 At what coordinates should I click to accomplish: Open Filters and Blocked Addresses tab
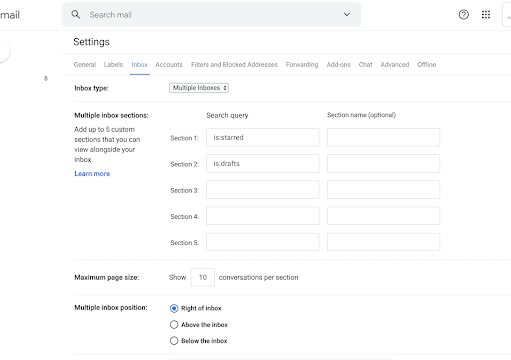(x=234, y=65)
